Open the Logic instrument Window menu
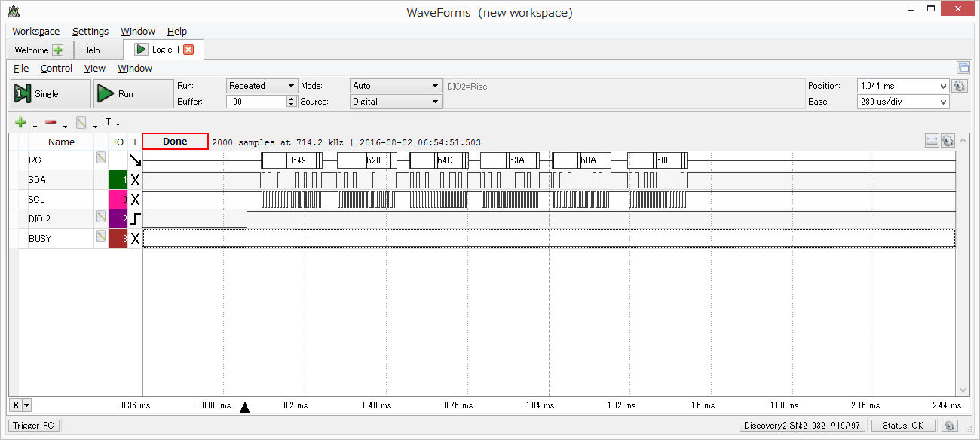This screenshot has width=980, height=440. tap(135, 69)
